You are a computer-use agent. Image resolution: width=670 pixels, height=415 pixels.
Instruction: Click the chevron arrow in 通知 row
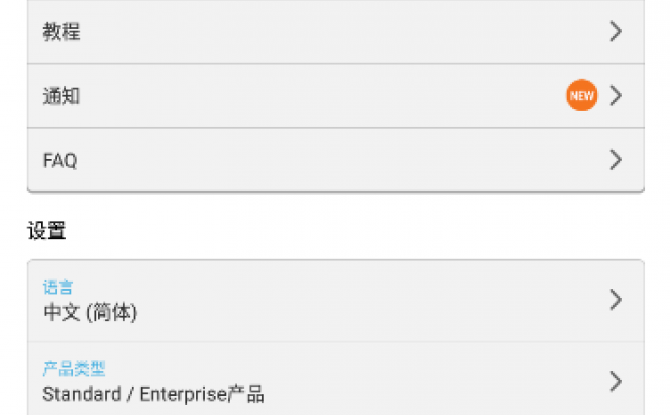[x=616, y=95]
